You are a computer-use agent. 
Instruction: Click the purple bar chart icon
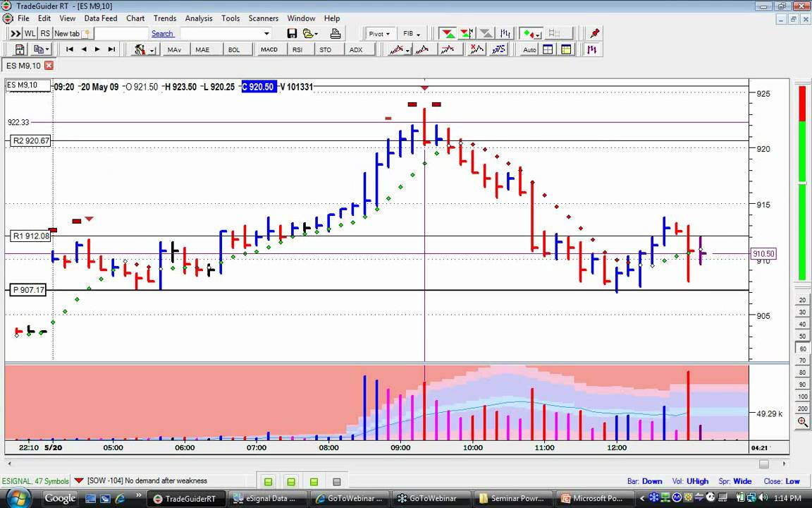pos(591,50)
